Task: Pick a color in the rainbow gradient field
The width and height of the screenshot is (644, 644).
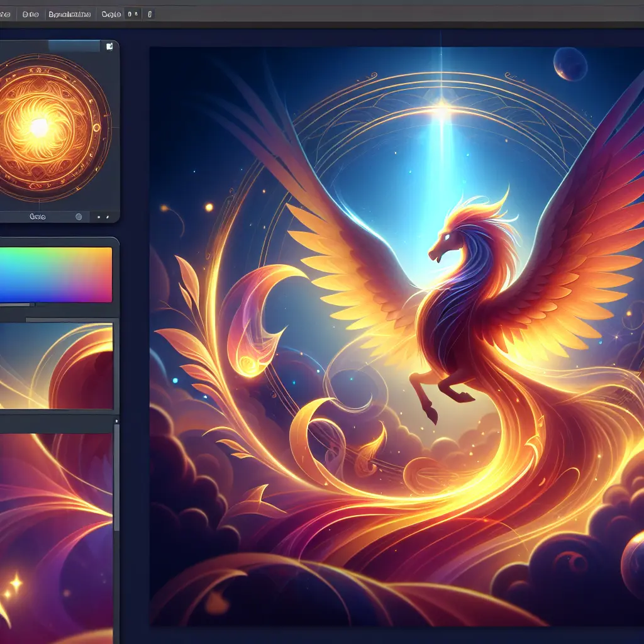Action: (55, 275)
